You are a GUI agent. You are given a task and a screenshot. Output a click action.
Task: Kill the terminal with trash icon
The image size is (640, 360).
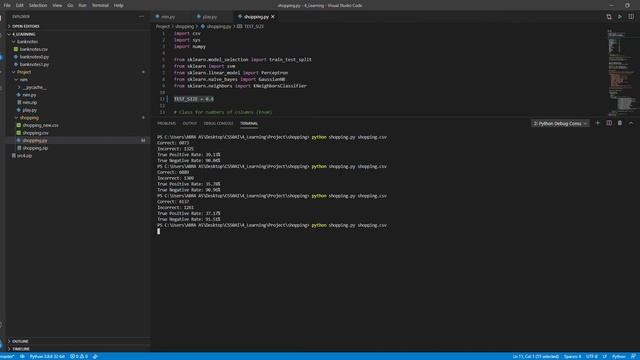click(x=620, y=123)
